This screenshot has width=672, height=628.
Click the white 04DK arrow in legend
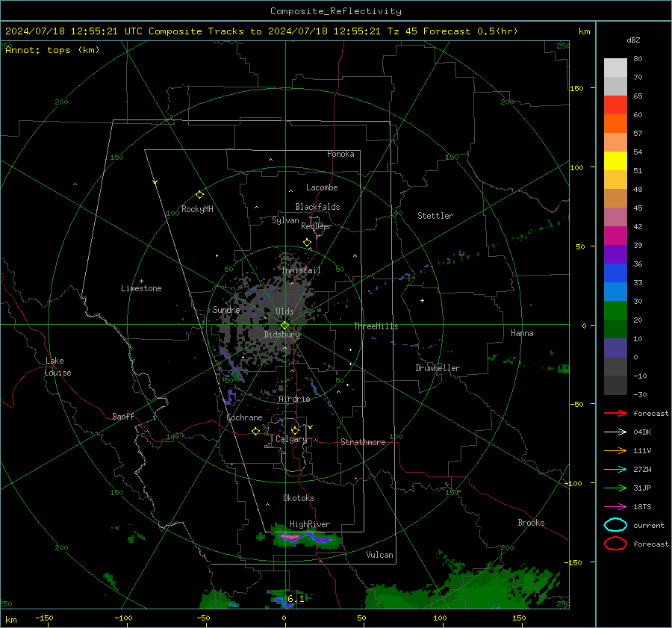coord(615,432)
